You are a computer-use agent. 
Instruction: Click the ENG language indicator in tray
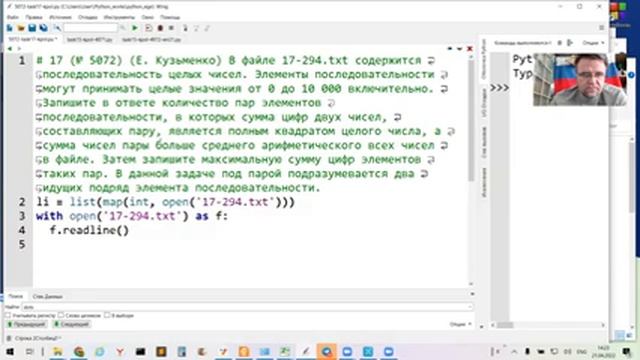coord(581,352)
